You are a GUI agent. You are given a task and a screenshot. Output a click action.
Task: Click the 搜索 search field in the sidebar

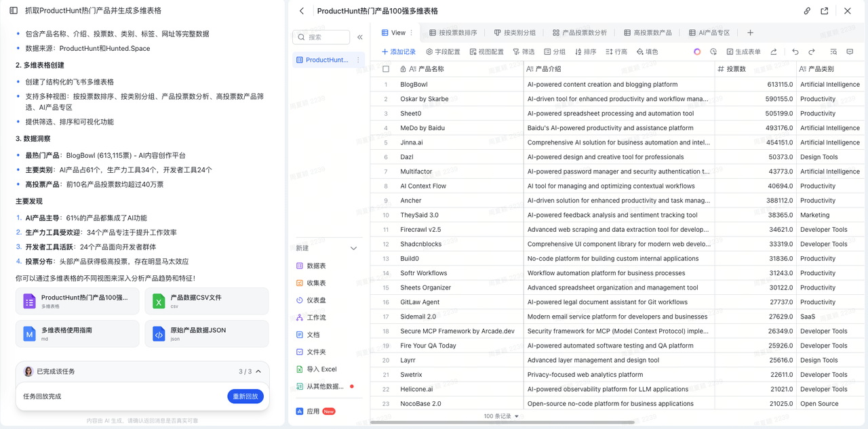321,37
